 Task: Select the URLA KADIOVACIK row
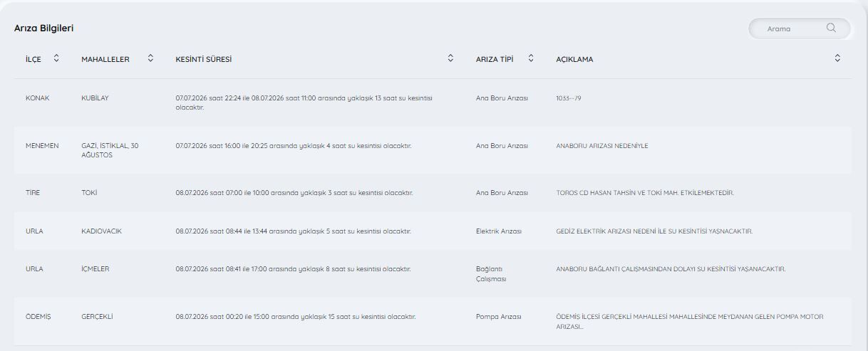click(433, 231)
